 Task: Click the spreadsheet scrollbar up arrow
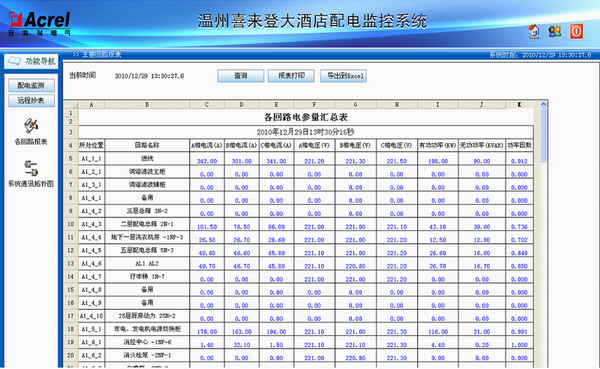[x=543, y=104]
